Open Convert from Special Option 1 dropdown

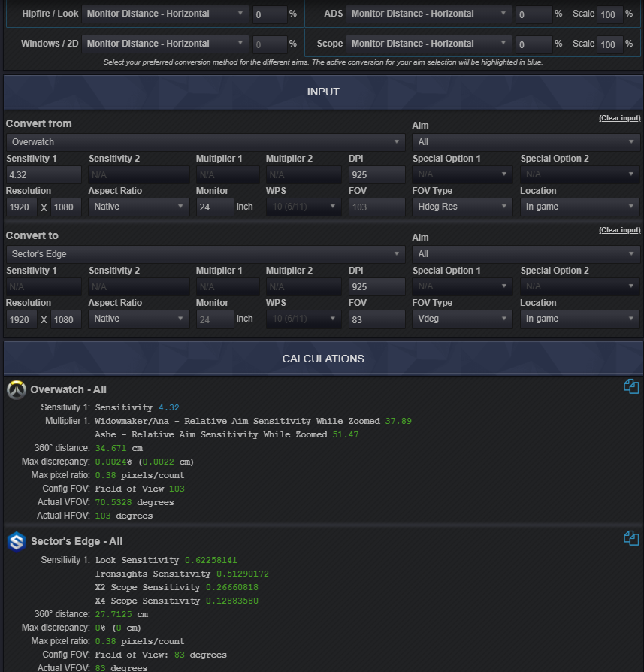pyautogui.click(x=462, y=174)
